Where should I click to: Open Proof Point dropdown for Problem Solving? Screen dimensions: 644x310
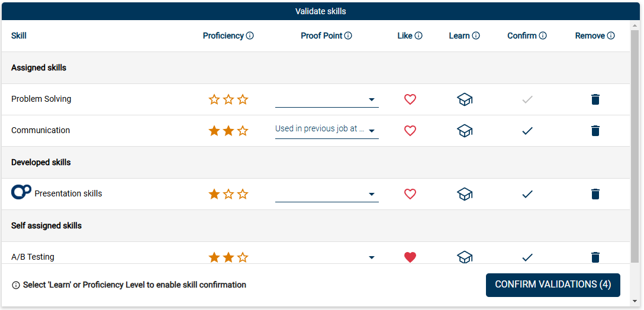(x=327, y=99)
